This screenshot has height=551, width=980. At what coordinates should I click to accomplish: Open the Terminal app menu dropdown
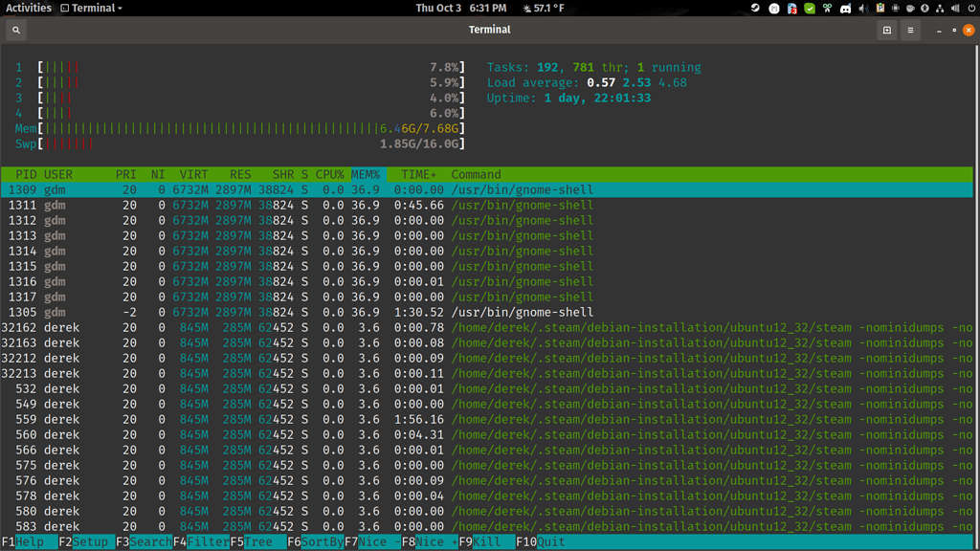[91, 8]
